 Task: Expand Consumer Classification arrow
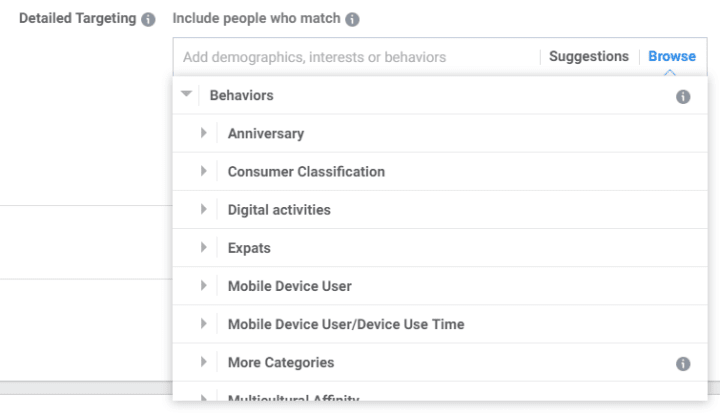pos(203,171)
